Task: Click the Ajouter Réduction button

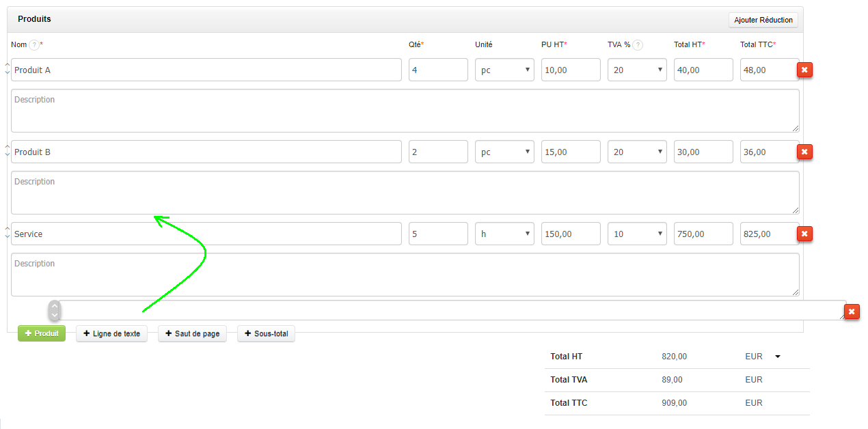Action: pyautogui.click(x=763, y=20)
